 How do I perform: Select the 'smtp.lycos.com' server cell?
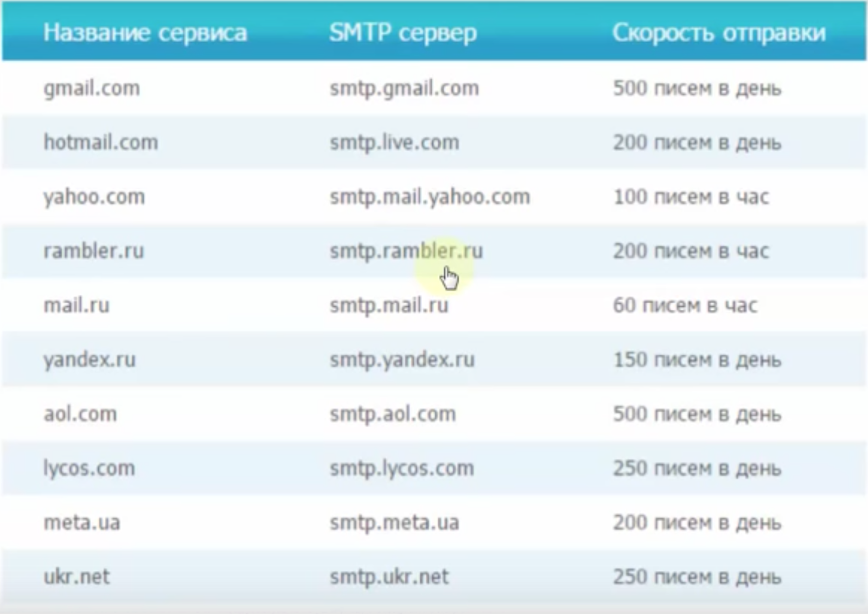[x=402, y=468]
